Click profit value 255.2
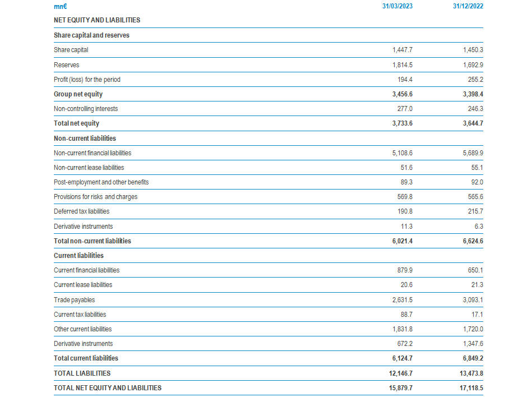 (476, 80)
